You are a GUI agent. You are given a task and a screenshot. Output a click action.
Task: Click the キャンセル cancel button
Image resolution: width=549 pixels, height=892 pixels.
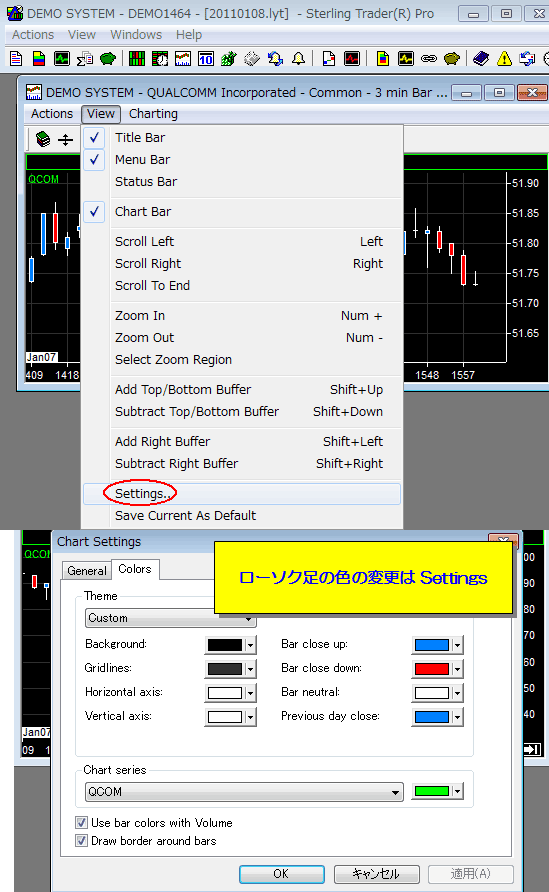(376, 874)
